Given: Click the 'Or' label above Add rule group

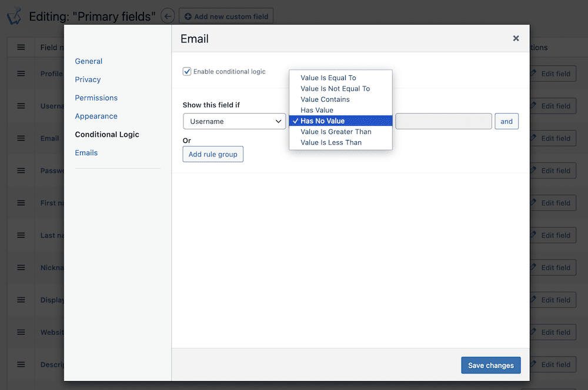Looking at the screenshot, I should (187, 141).
